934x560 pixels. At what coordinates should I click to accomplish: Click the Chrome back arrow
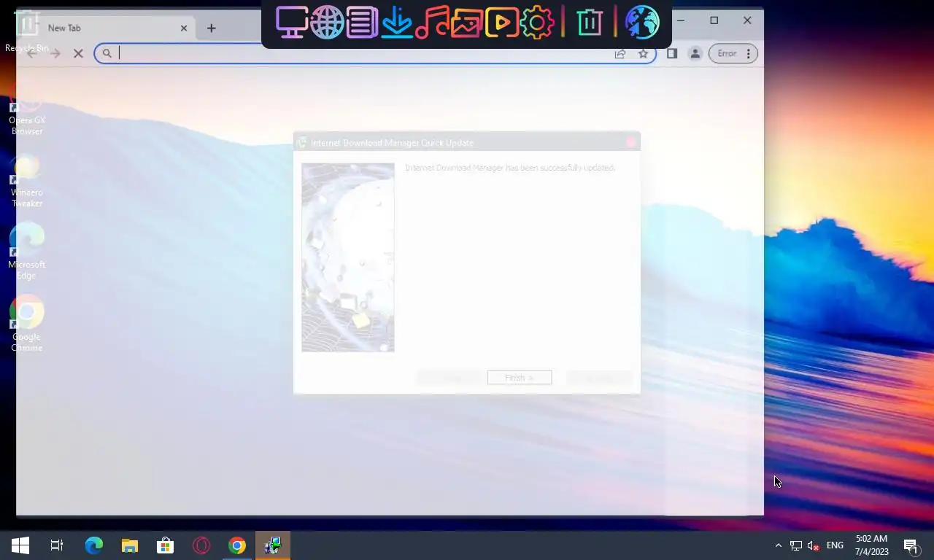32,53
